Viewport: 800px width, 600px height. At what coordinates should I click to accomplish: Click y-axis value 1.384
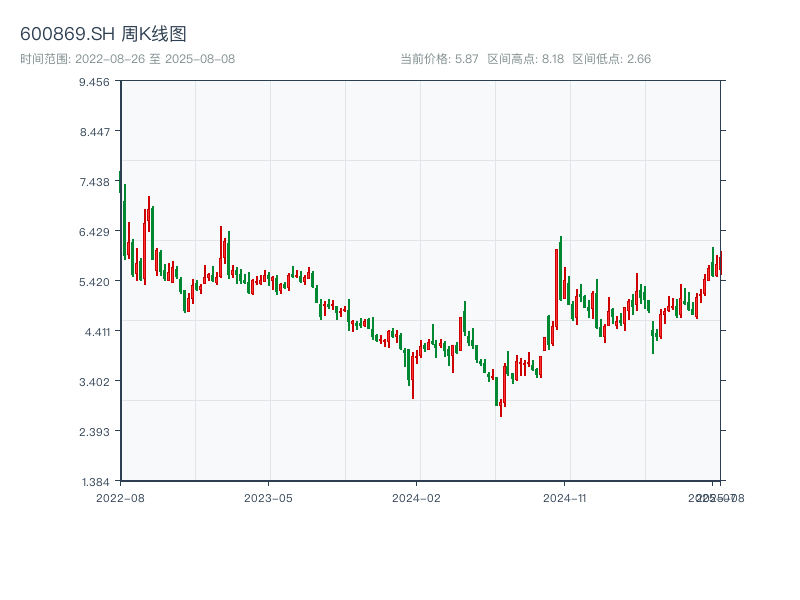tap(95, 482)
